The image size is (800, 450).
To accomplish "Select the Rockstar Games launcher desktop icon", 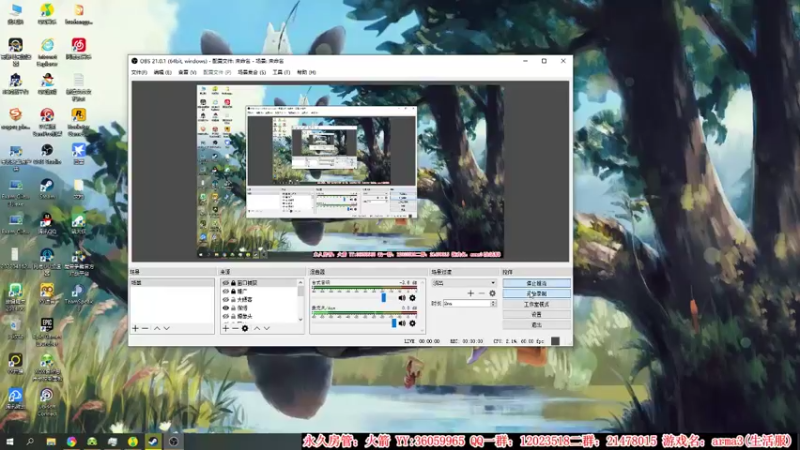I will click(x=78, y=121).
